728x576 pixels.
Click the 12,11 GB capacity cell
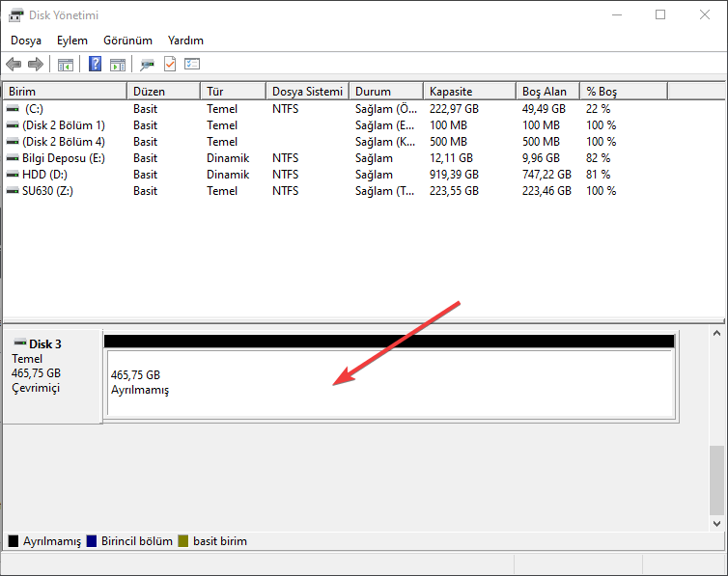(451, 158)
